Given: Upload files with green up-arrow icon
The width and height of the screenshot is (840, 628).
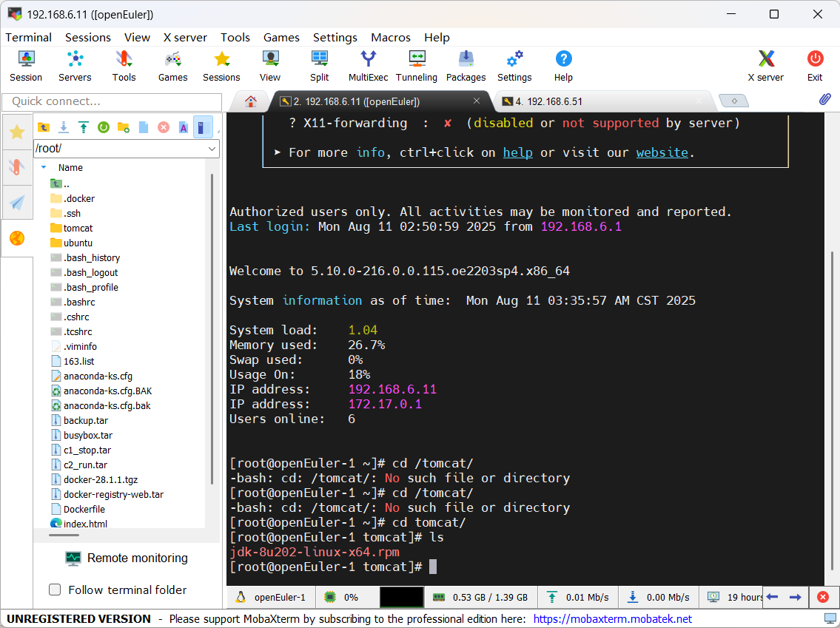Looking at the screenshot, I should (x=84, y=127).
